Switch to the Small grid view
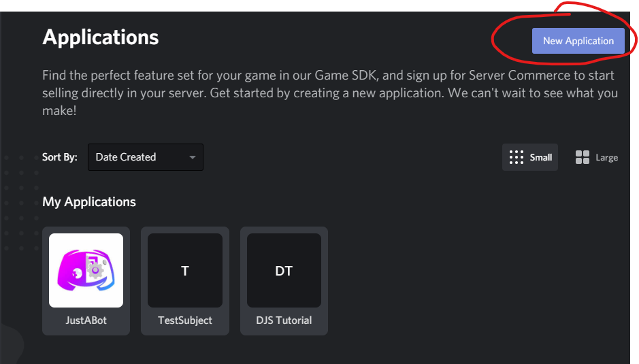 tap(530, 157)
